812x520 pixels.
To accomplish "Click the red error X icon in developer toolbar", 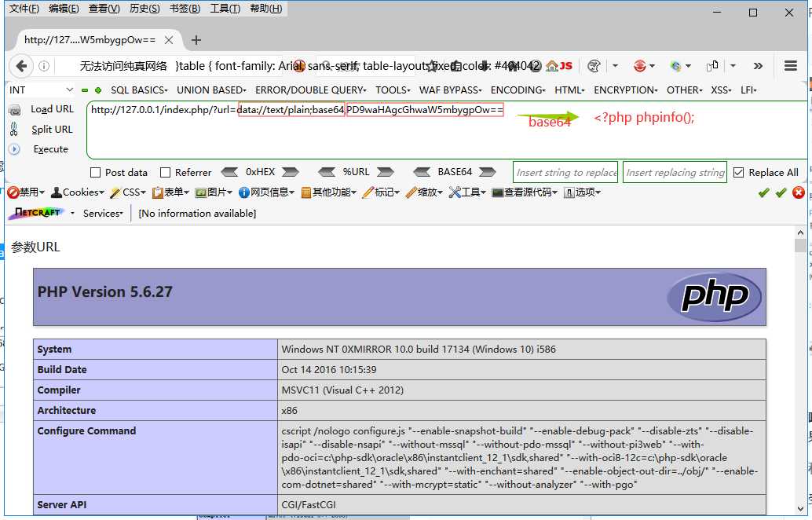I will (799, 192).
